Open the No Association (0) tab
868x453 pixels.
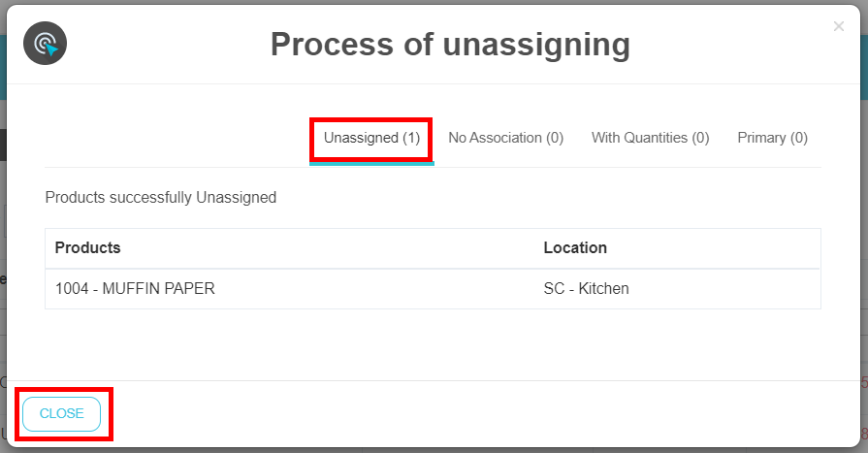505,138
